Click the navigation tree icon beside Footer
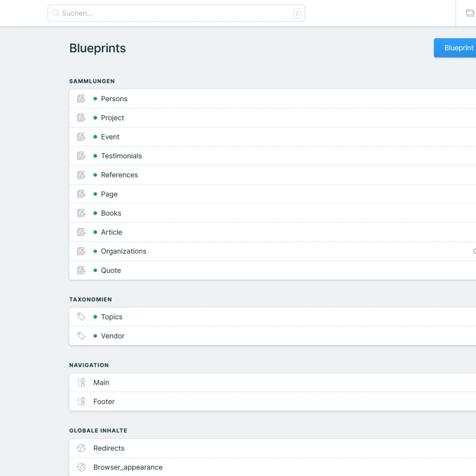Image resolution: width=476 pixels, height=476 pixels. 81,401
